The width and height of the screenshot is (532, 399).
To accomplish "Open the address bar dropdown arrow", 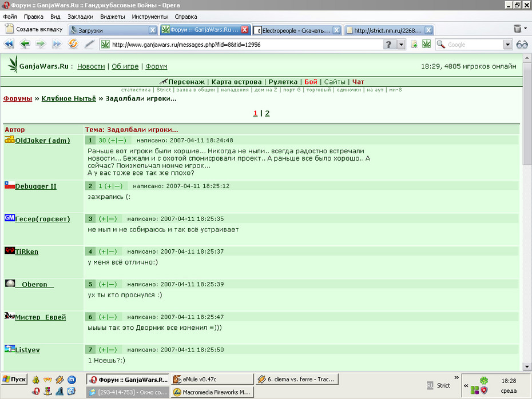I will click(x=402, y=45).
